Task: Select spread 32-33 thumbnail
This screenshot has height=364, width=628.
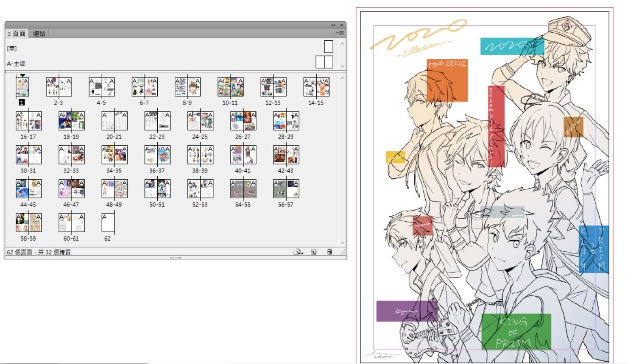Action: pos(72,155)
